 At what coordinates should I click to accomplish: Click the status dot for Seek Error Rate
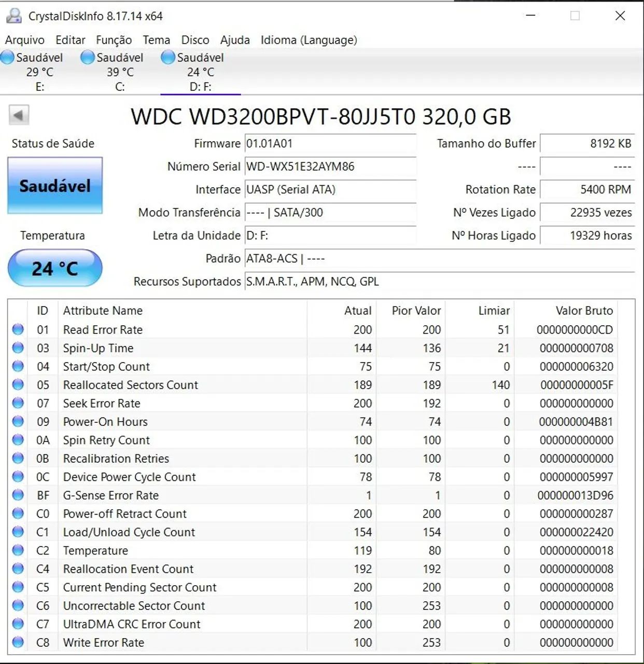(18, 403)
